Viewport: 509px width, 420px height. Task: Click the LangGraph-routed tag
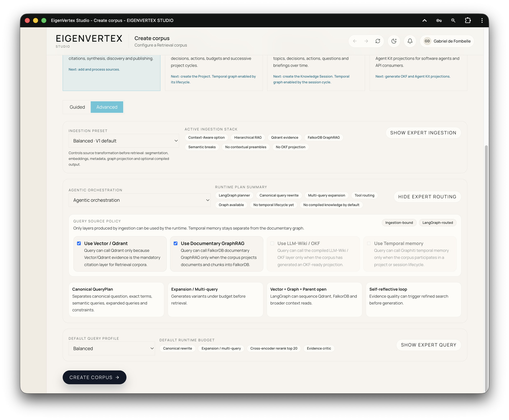[437, 223]
